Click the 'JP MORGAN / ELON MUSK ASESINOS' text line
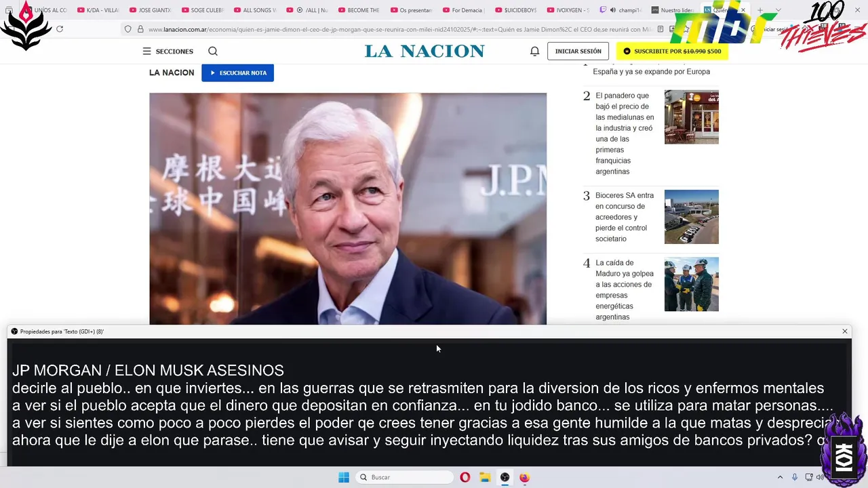Image resolution: width=868 pixels, height=488 pixels. [148, 371]
